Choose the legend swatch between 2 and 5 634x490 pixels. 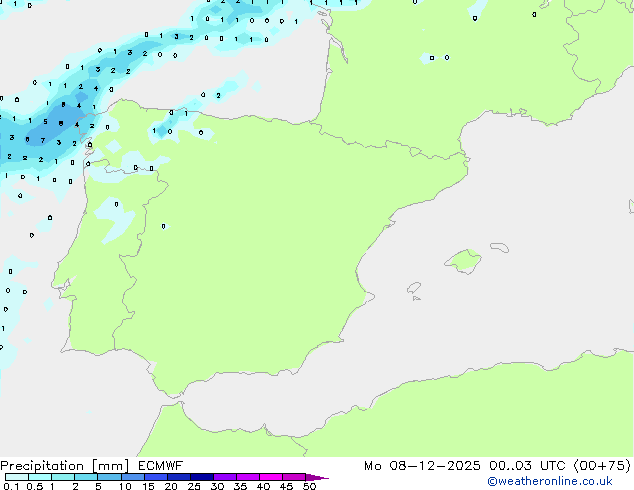pyautogui.click(x=86, y=477)
